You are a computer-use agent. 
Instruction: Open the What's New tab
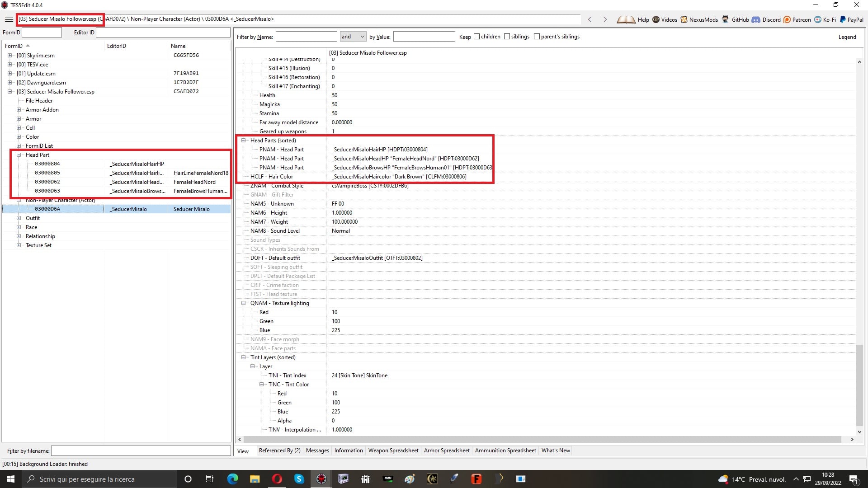[556, 450]
